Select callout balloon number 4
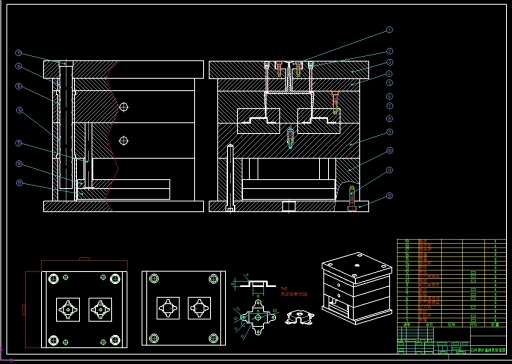 (x=389, y=74)
